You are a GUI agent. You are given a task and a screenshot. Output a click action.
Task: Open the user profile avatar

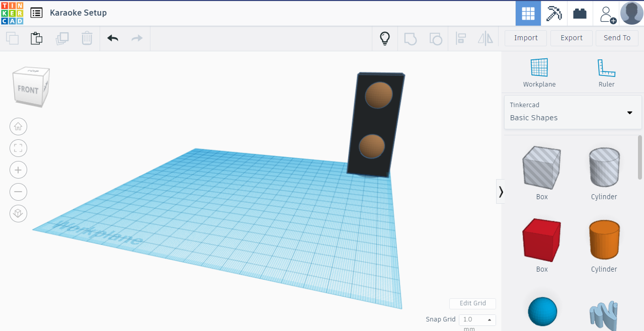[631, 13]
